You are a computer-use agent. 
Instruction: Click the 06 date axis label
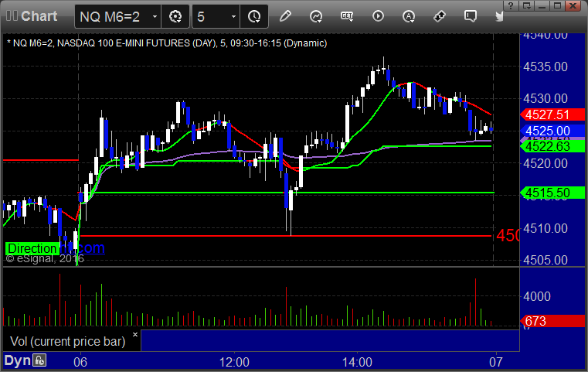[80, 362]
